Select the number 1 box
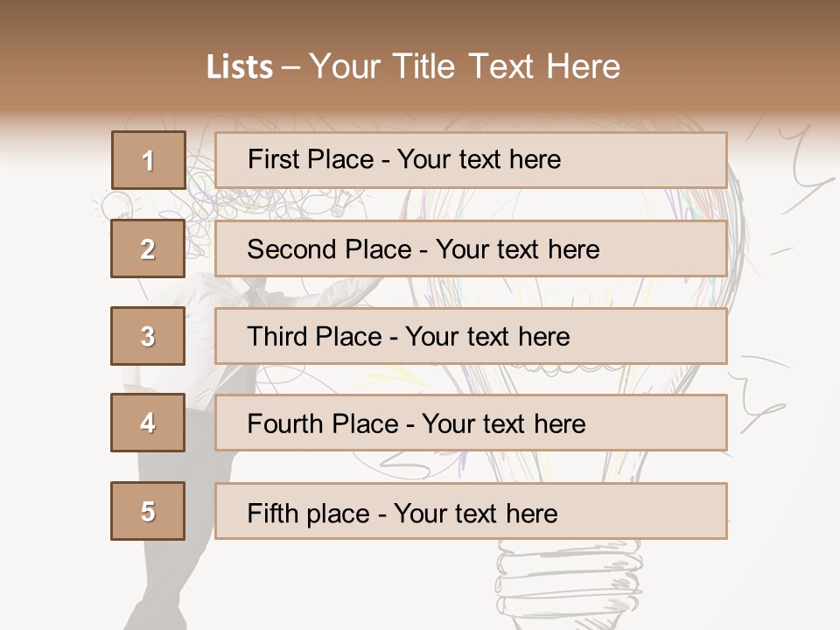Viewport: 840px width, 630px height. (149, 160)
